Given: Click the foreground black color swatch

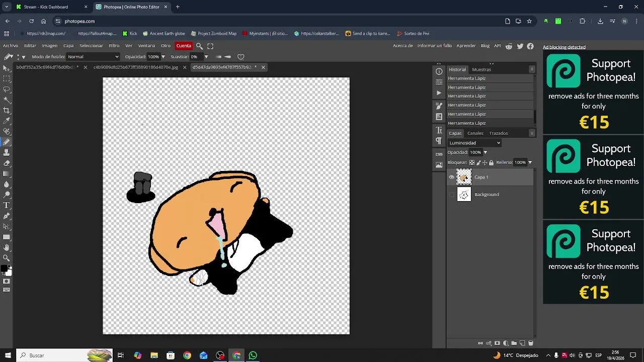Looking at the screenshot, I should pos(4,268).
